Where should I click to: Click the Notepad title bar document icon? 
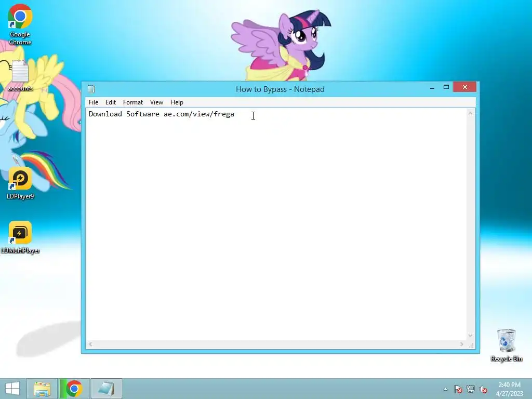point(91,89)
